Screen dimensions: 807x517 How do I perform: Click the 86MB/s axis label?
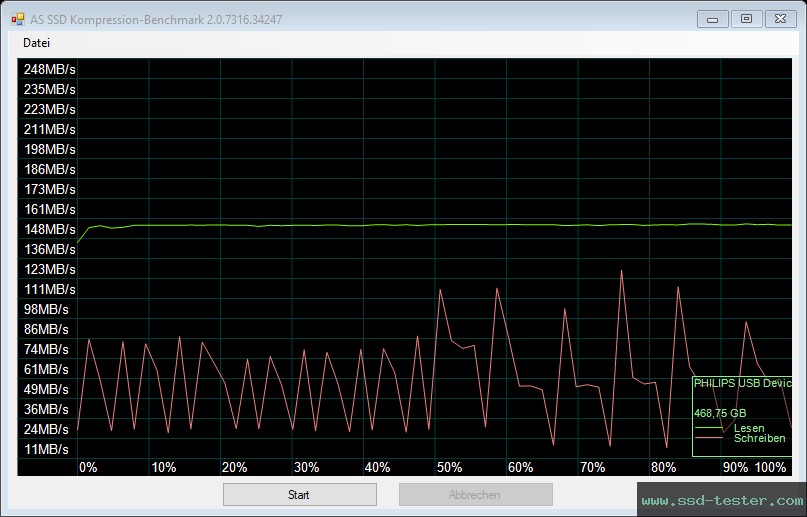[x=46, y=329]
